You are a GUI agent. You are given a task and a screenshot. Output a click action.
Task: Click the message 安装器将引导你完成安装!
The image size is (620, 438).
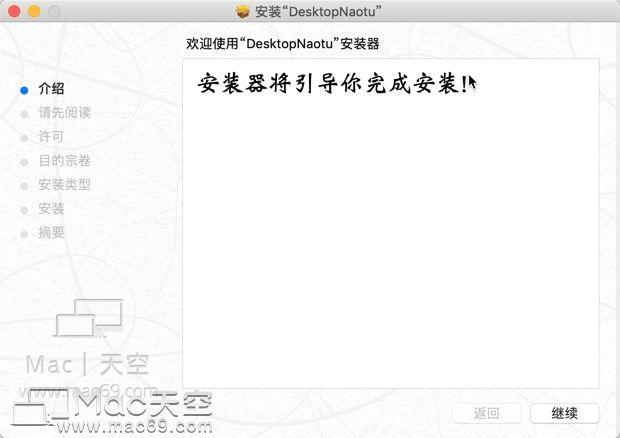[x=333, y=84]
